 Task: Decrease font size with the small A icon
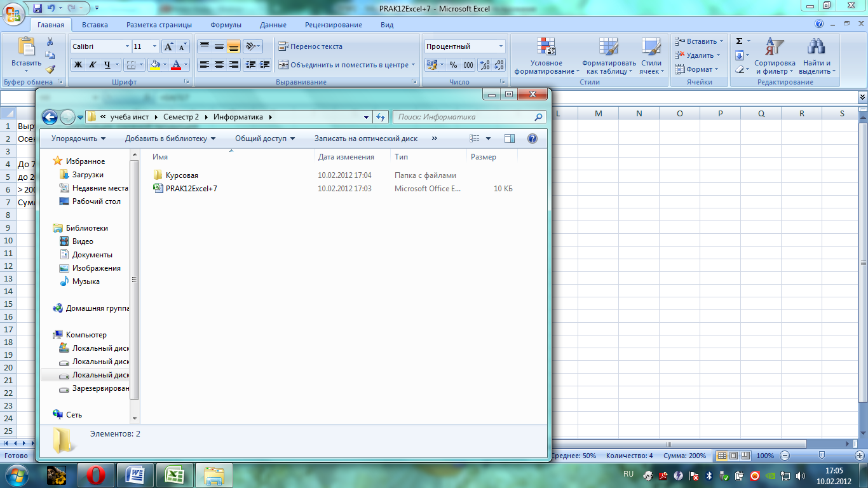[182, 46]
